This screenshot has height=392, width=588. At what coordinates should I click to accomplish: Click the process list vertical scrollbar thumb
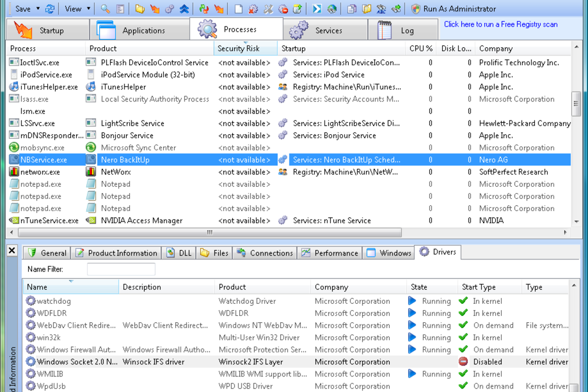click(576, 104)
